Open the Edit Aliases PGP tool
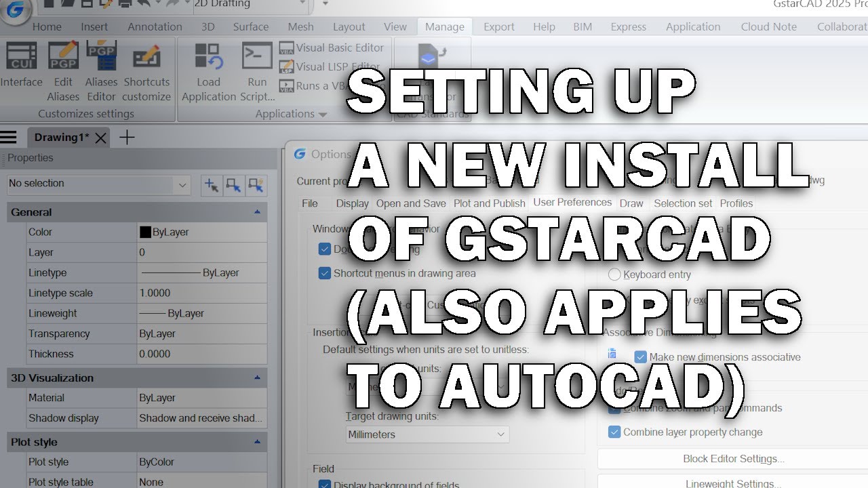The width and height of the screenshot is (868, 488). pos(63,71)
